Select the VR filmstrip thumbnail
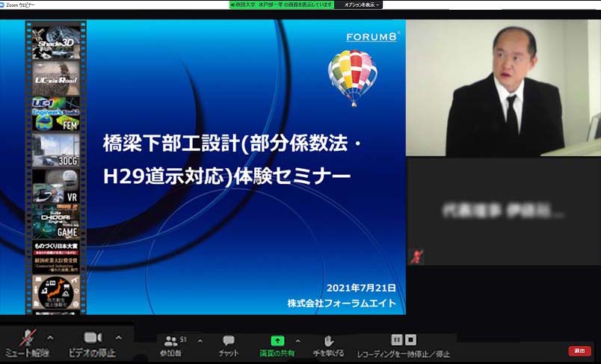 [56, 186]
